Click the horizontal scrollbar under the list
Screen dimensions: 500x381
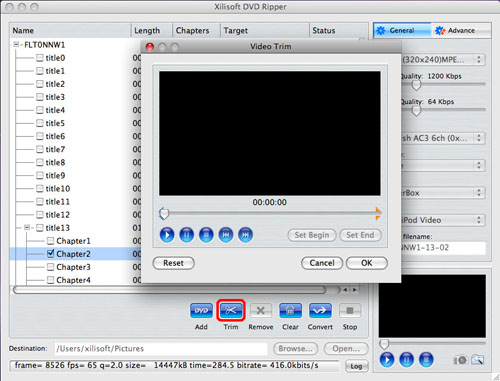(169, 290)
